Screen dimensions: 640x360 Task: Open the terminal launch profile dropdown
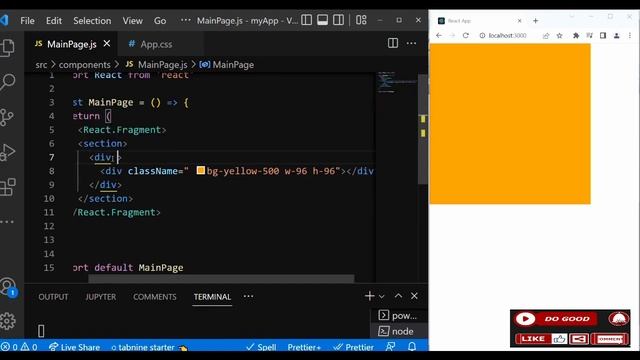coord(382,296)
